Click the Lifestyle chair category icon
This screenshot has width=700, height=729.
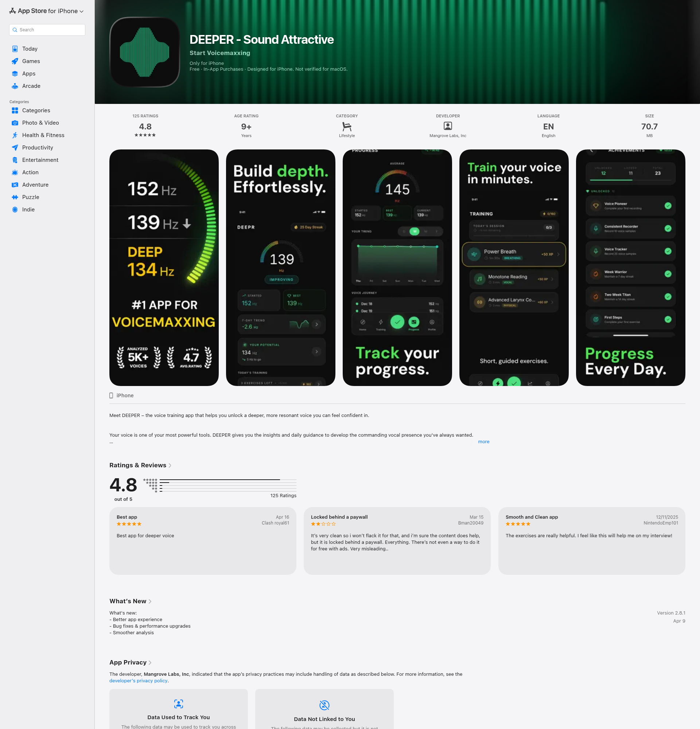pyautogui.click(x=347, y=126)
